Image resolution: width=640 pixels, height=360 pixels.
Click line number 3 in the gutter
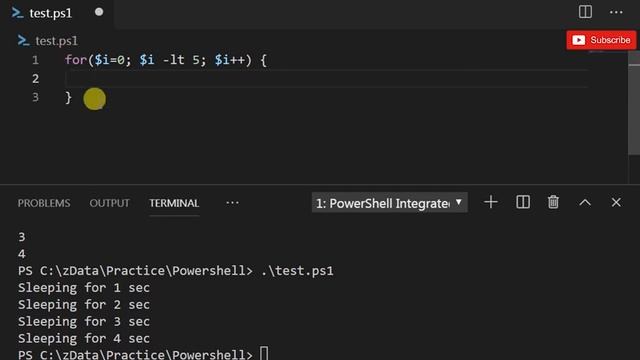pos(36,97)
